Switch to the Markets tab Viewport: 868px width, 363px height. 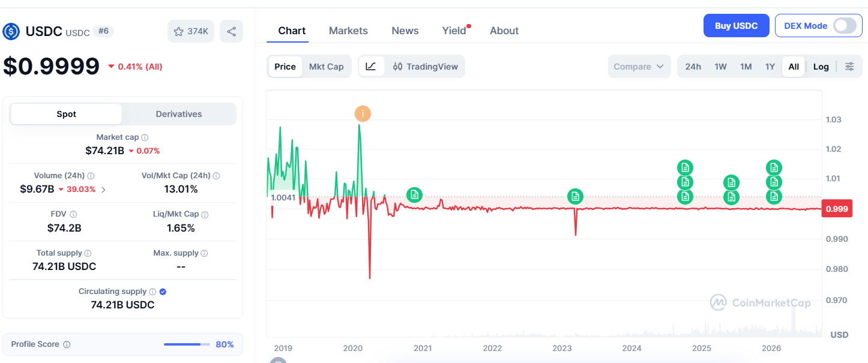tap(348, 31)
